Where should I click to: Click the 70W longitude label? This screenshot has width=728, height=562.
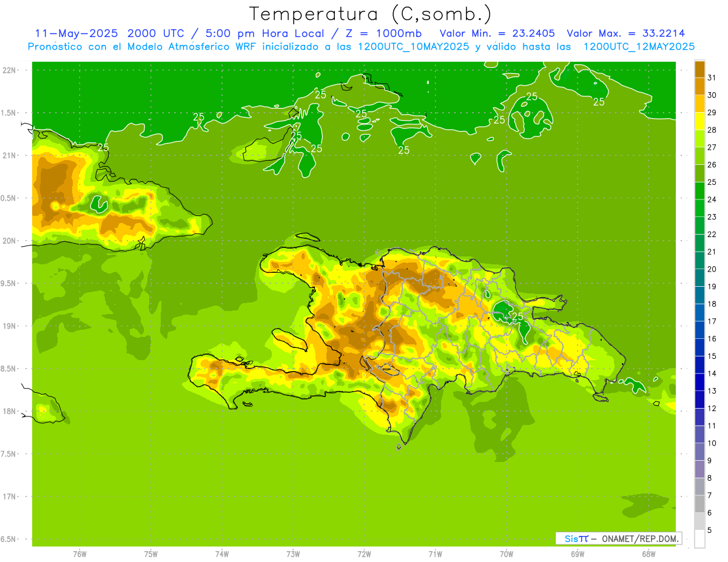(x=507, y=554)
